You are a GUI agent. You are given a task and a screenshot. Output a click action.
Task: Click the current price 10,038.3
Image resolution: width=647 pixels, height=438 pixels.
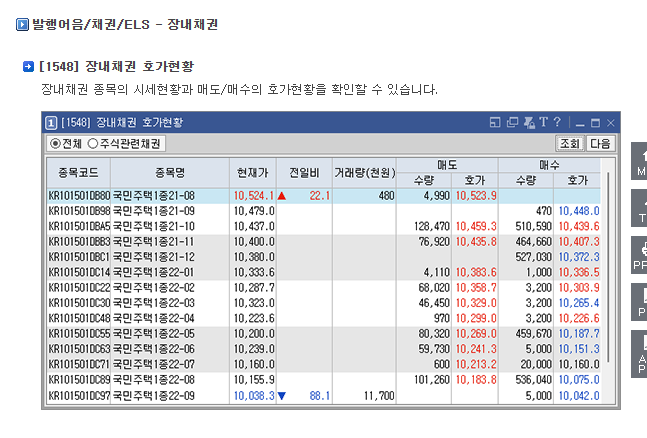point(254,396)
